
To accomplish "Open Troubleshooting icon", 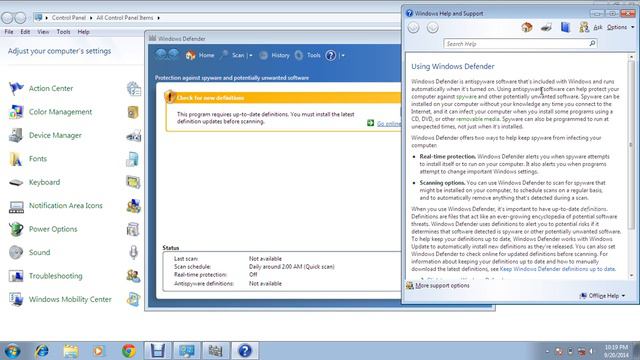I will [x=16, y=276].
